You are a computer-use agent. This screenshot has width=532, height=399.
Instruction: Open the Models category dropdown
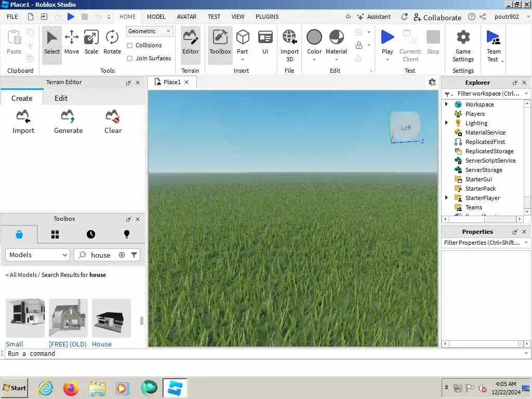point(37,255)
